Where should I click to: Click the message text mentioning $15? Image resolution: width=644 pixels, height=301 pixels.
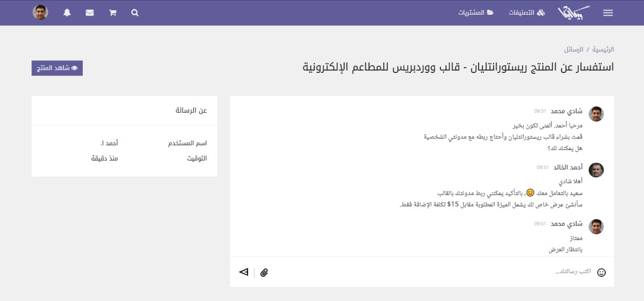491,204
